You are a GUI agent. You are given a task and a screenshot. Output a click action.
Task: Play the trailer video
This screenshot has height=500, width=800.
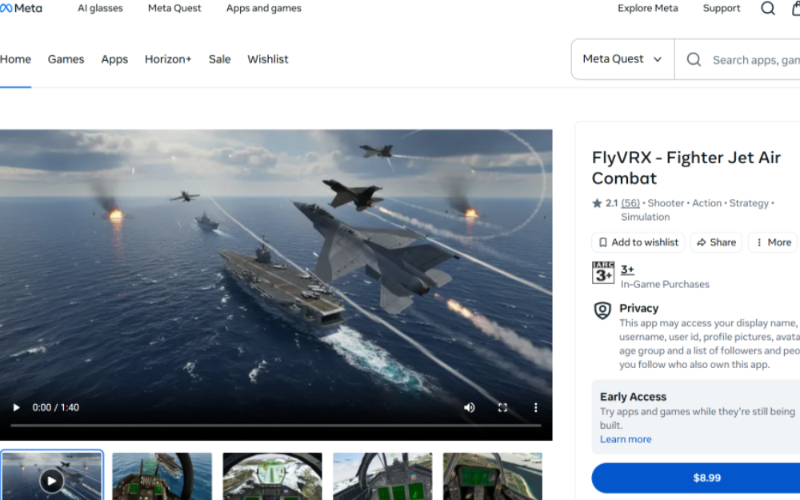tap(16, 407)
